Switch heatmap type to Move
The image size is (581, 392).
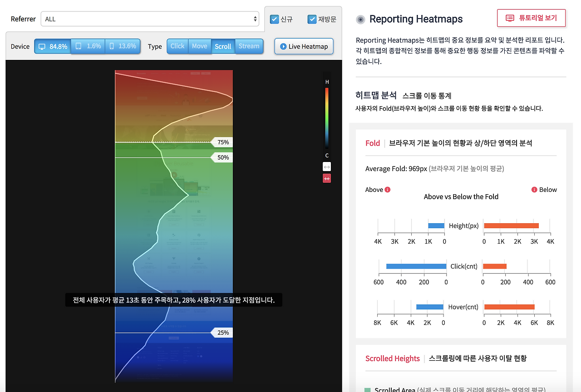click(200, 46)
